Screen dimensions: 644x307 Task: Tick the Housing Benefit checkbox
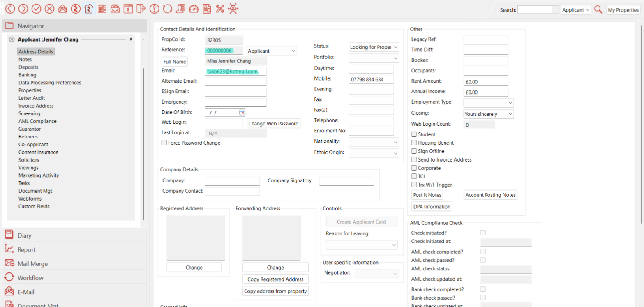(414, 143)
